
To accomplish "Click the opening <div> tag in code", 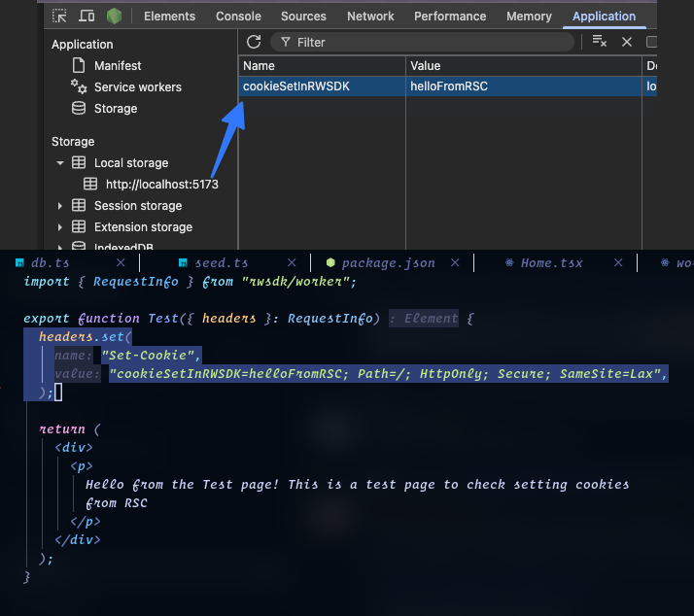I will coord(74,447).
